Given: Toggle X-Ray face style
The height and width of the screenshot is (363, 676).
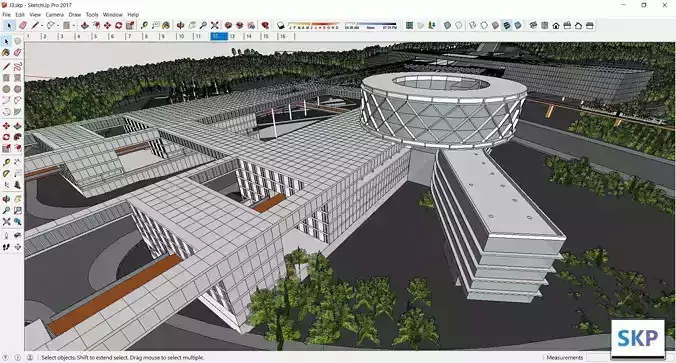Looking at the screenshot, I should tap(447, 26).
